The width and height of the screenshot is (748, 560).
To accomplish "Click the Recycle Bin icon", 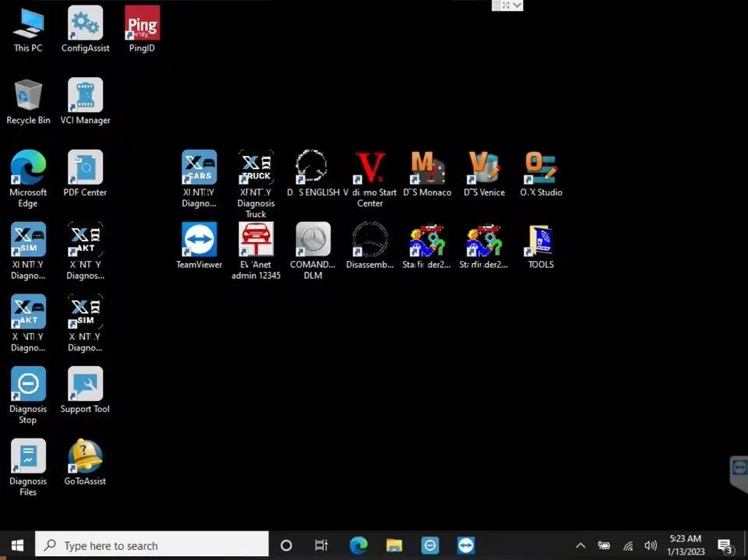I will pyautogui.click(x=28, y=97).
